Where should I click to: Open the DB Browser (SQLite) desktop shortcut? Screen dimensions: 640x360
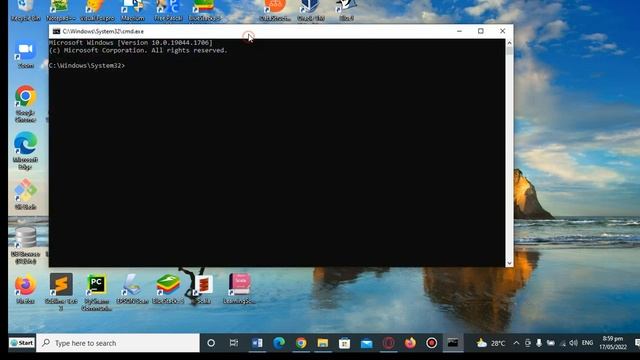(25, 245)
